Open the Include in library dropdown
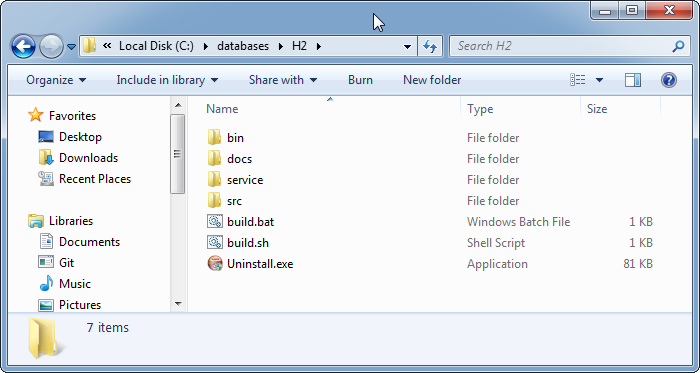Screen dimensions: 700x373 (x=167, y=80)
